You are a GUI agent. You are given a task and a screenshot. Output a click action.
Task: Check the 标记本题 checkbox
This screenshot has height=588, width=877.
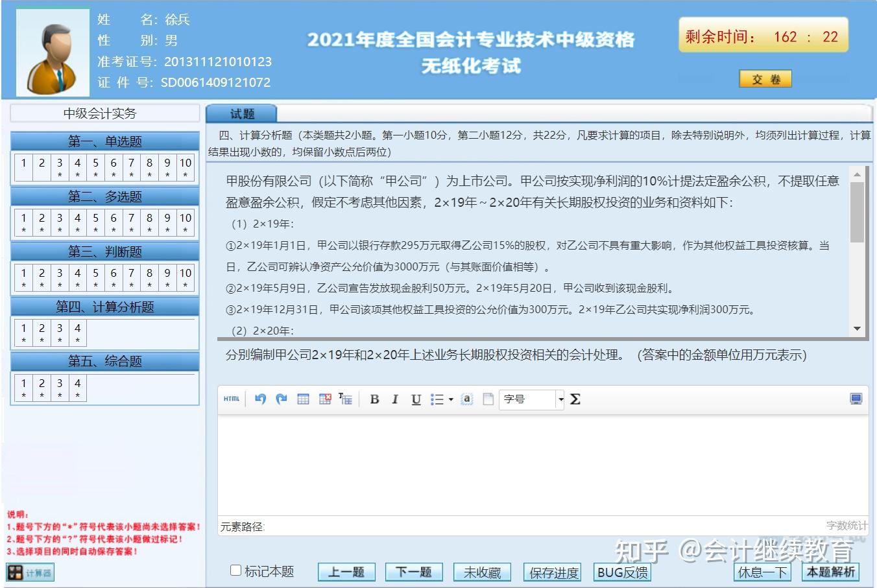(236, 570)
